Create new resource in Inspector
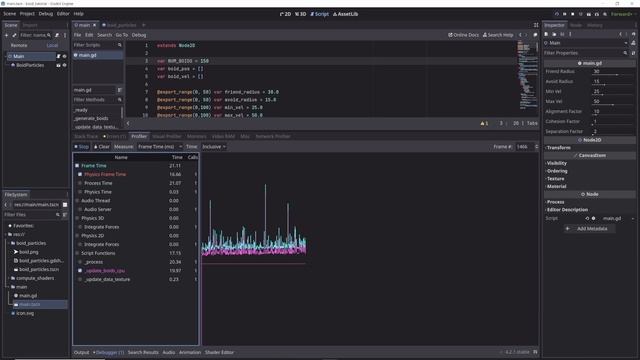The width and height of the screenshot is (640, 360). point(547,34)
